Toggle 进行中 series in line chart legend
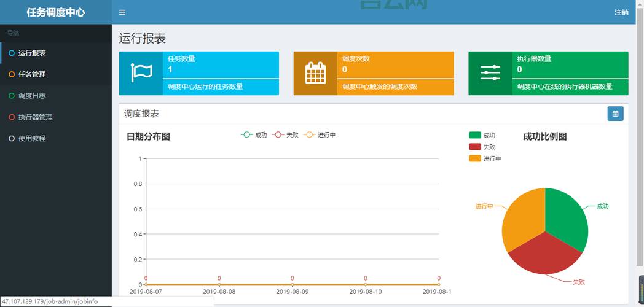Image resolution: width=644 pixels, height=307 pixels. (x=320, y=135)
